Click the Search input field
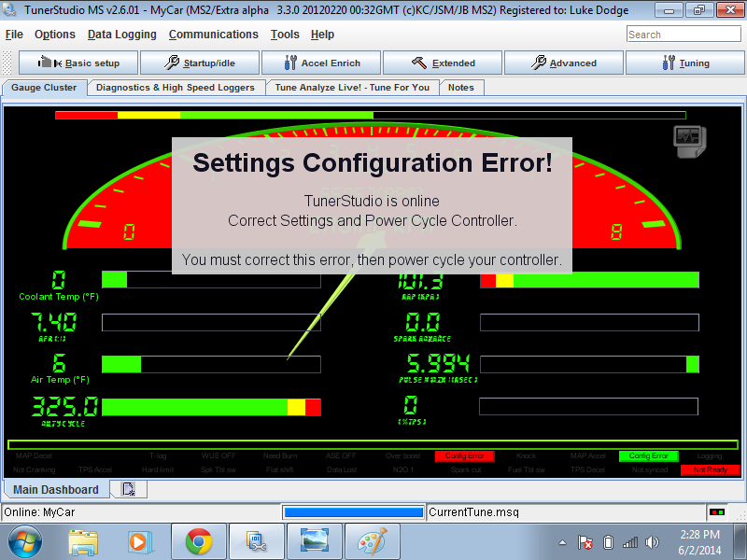Viewport: 747px width, 560px height. point(684,35)
